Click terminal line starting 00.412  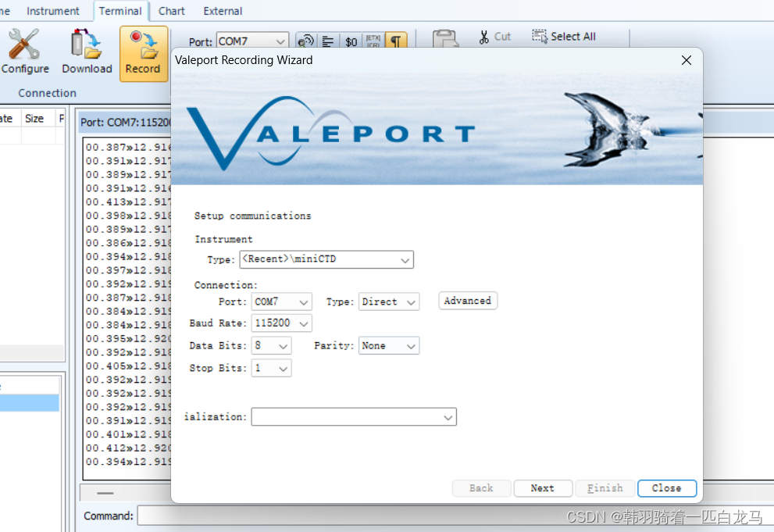128,448
